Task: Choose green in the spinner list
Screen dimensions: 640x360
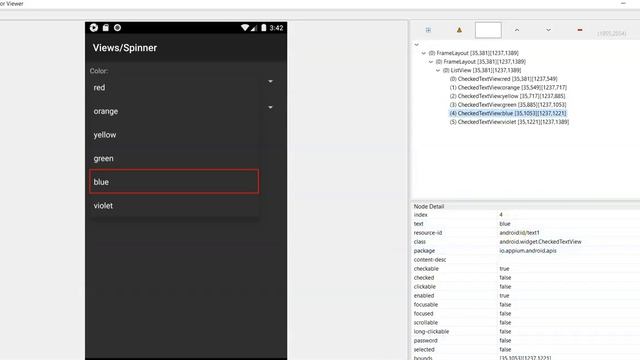Action: (x=174, y=158)
